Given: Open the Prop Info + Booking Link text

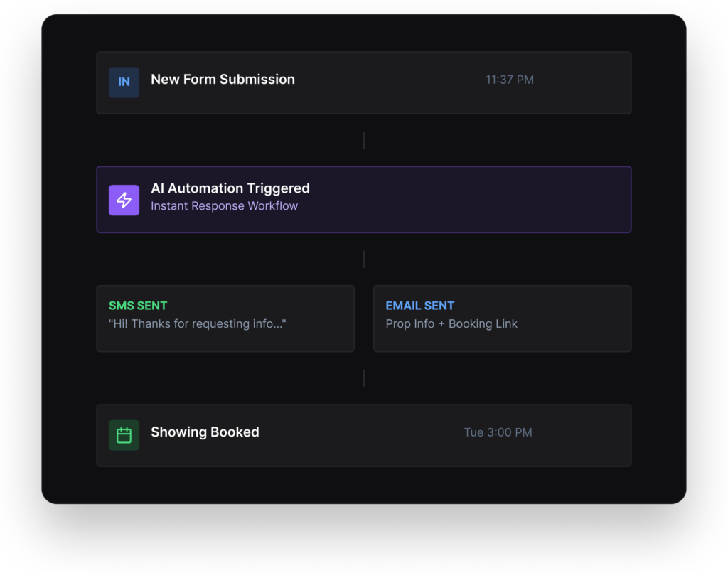Looking at the screenshot, I should point(451,324).
